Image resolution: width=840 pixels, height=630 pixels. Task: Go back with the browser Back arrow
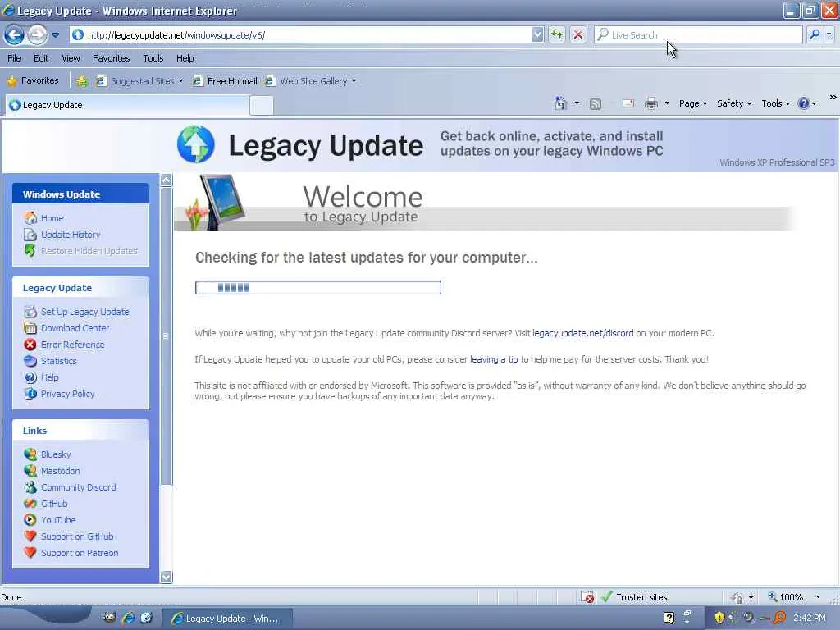15,35
